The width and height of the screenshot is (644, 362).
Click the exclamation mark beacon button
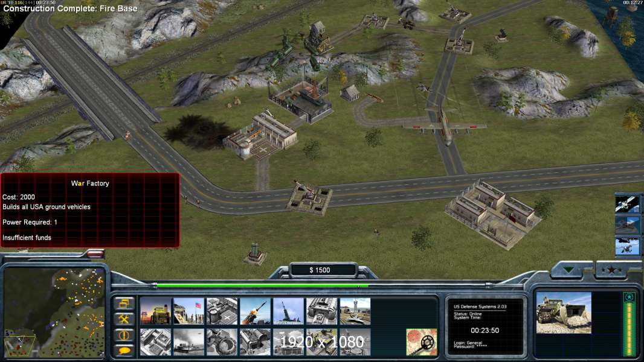tap(124, 335)
